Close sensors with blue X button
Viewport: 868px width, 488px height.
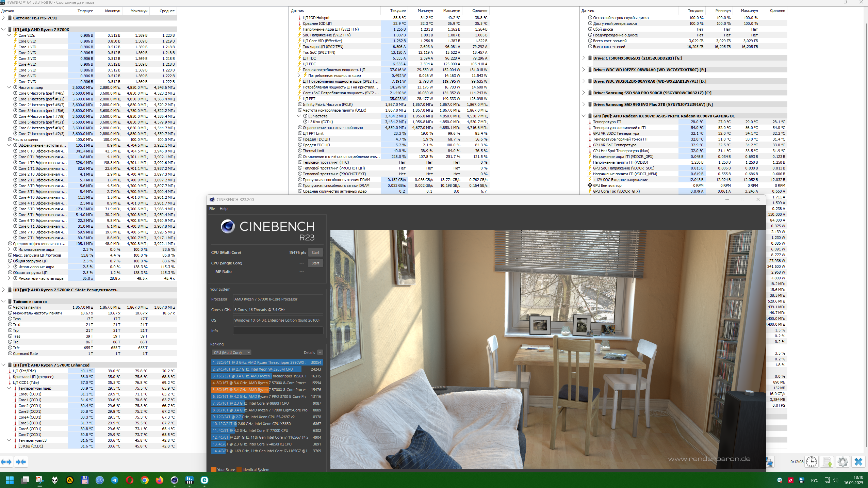click(x=858, y=462)
